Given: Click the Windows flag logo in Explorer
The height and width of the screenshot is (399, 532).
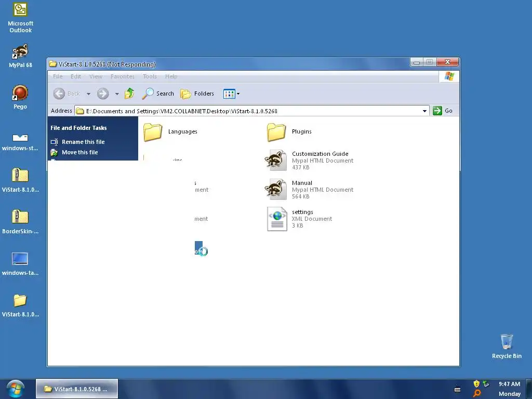Looking at the screenshot, I should 449,76.
